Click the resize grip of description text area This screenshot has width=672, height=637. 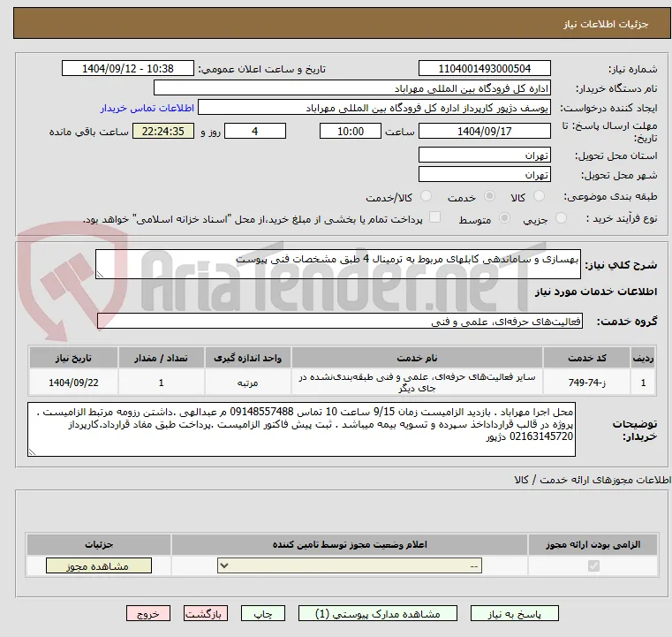pyautogui.click(x=100, y=275)
